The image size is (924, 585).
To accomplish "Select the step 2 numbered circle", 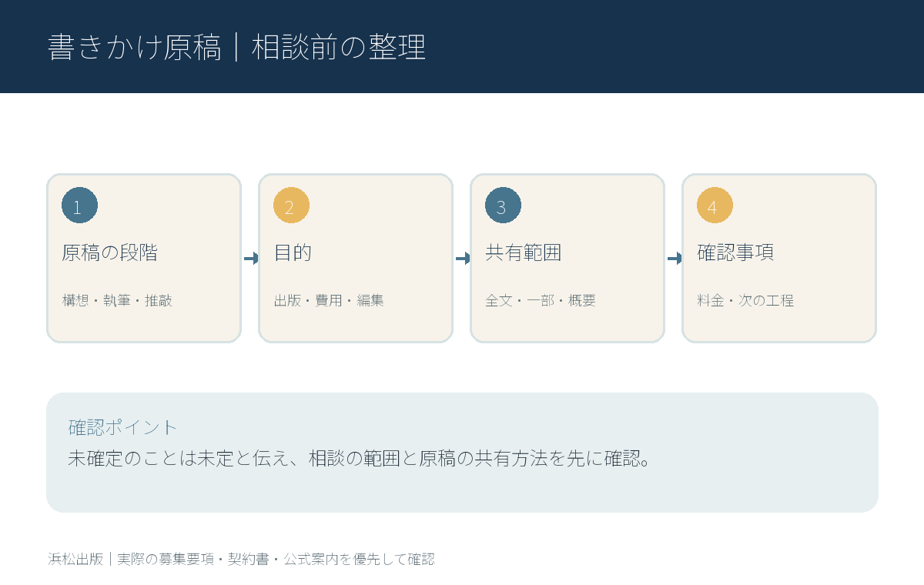I will click(291, 206).
